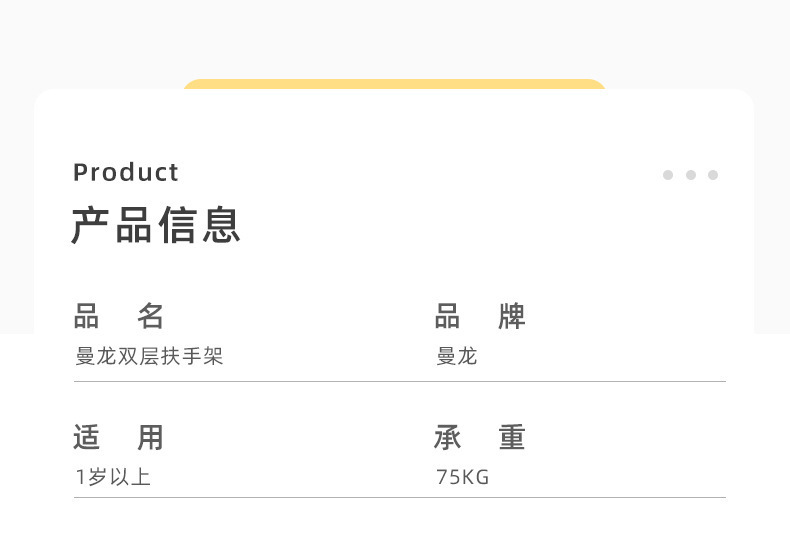This screenshot has width=790, height=542.
Task: Select the 曼龙 brand value
Action: click(457, 356)
